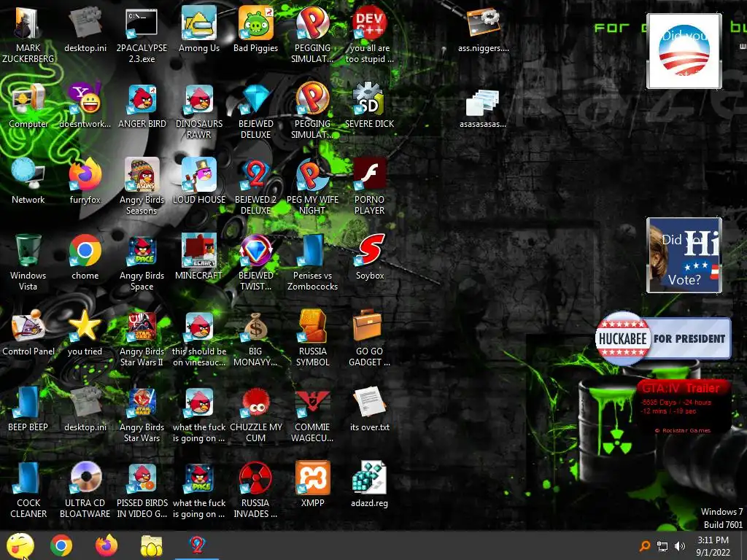Open the folder icon in taskbar
This screenshot has height=560, width=747.
(x=151, y=545)
